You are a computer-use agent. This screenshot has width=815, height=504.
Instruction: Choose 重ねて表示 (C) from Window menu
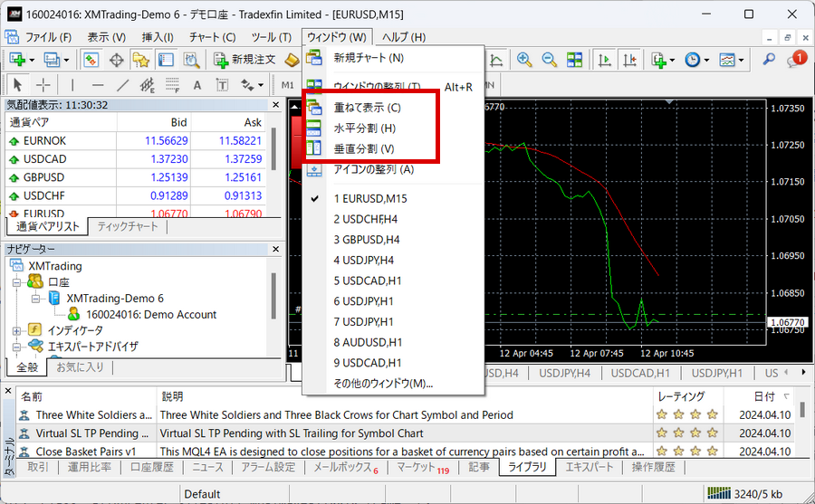tap(367, 108)
